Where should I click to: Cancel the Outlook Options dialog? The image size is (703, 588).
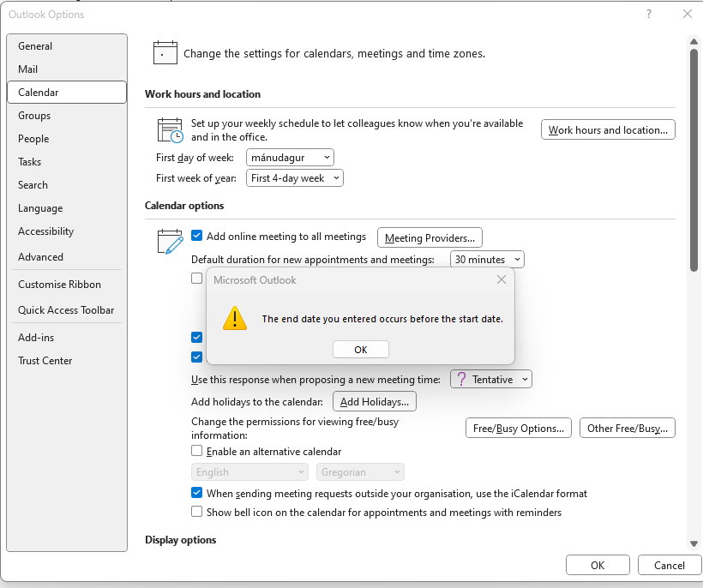point(669,565)
